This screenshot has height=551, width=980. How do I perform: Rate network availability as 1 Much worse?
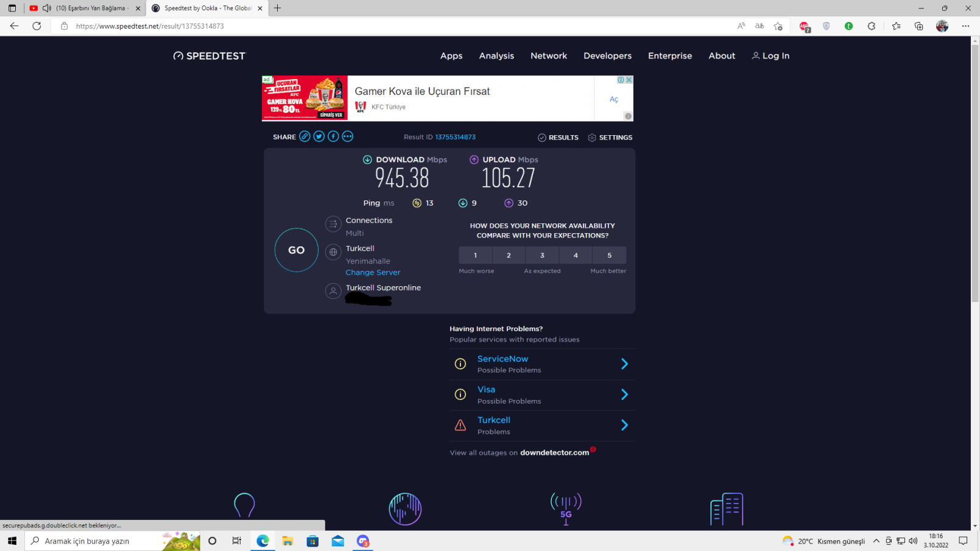[475, 255]
